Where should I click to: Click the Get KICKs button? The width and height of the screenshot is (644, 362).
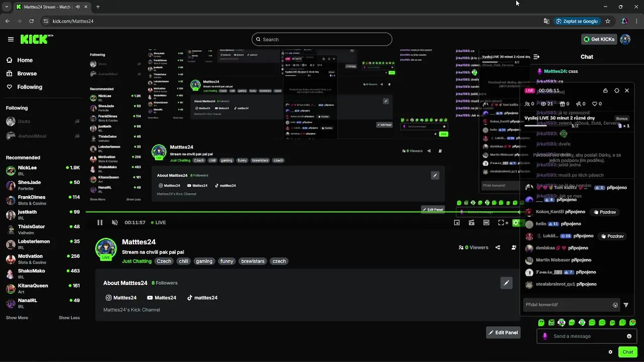pos(599,39)
